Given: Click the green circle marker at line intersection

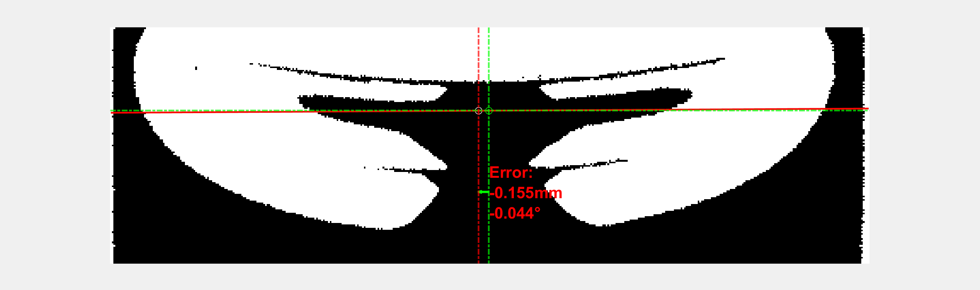Looking at the screenshot, I should 489,111.
